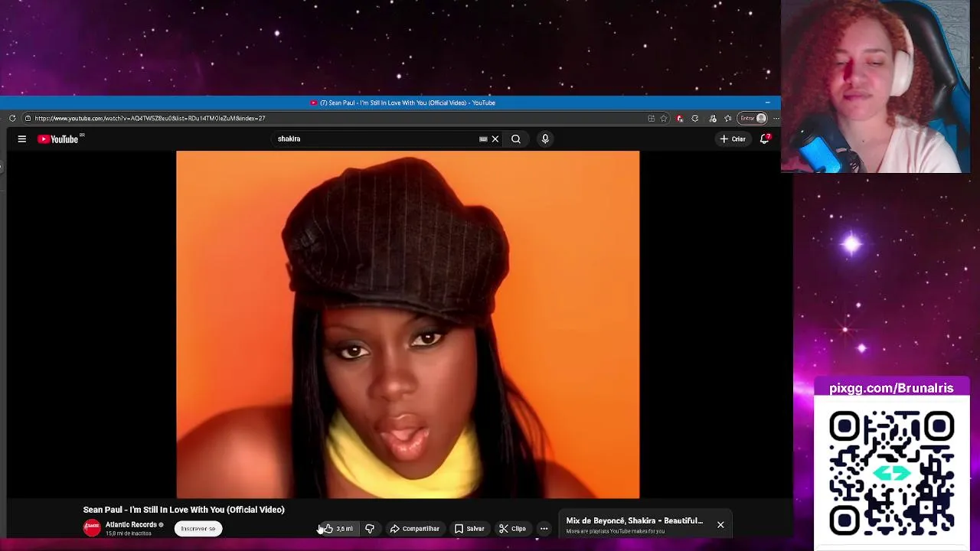The width and height of the screenshot is (980, 551).
Task: Minimize the browser window
Action: (x=767, y=103)
